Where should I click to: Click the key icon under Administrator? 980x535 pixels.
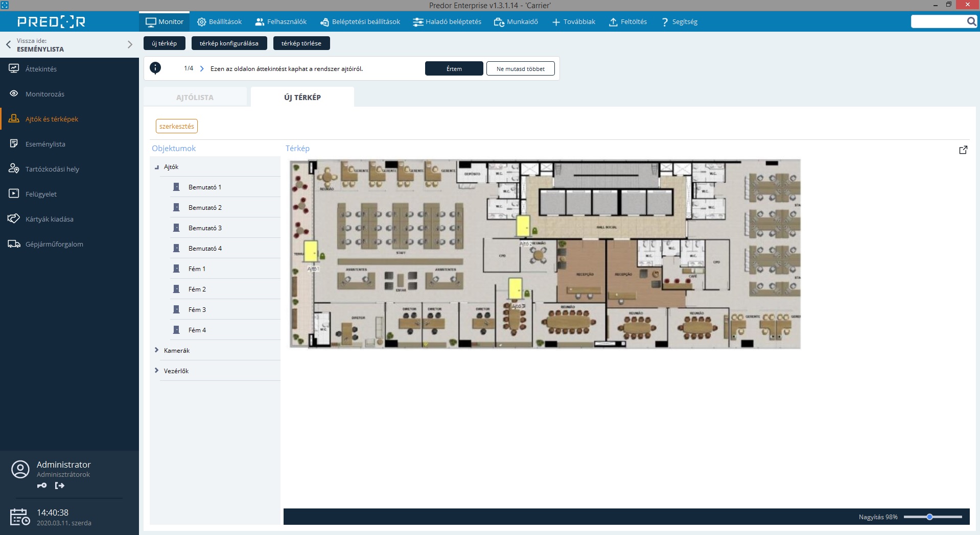(x=42, y=485)
